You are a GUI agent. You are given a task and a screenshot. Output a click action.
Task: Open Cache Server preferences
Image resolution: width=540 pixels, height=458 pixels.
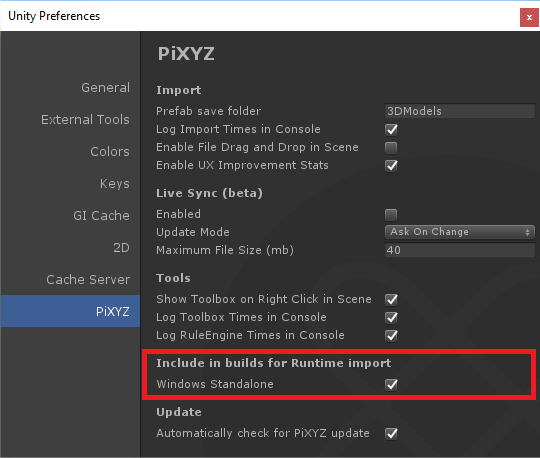[x=88, y=280]
